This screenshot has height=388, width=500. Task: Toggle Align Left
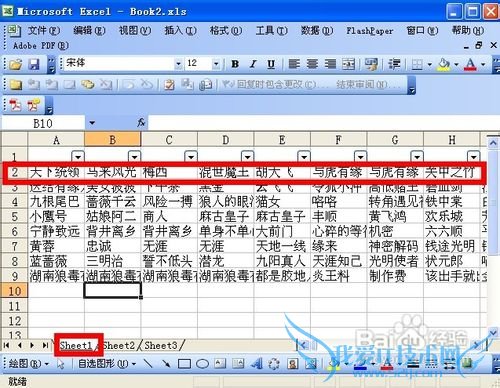coord(294,64)
